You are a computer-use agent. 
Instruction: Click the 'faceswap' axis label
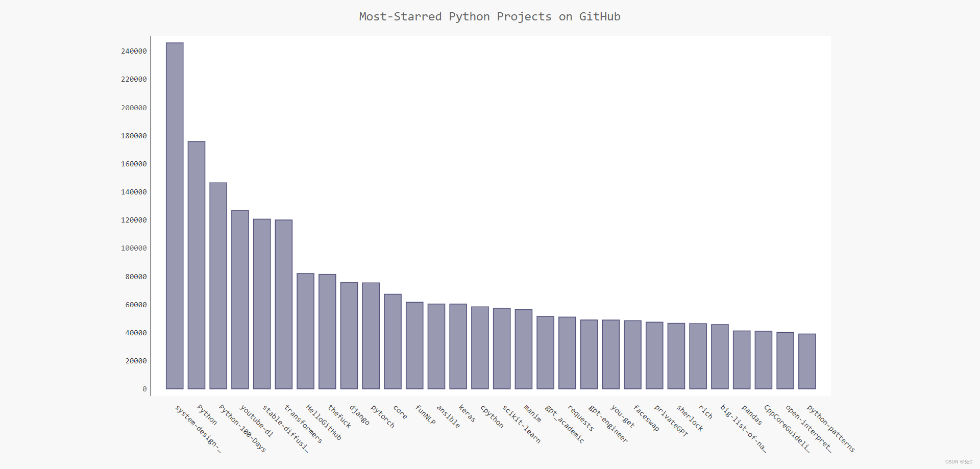point(646,418)
